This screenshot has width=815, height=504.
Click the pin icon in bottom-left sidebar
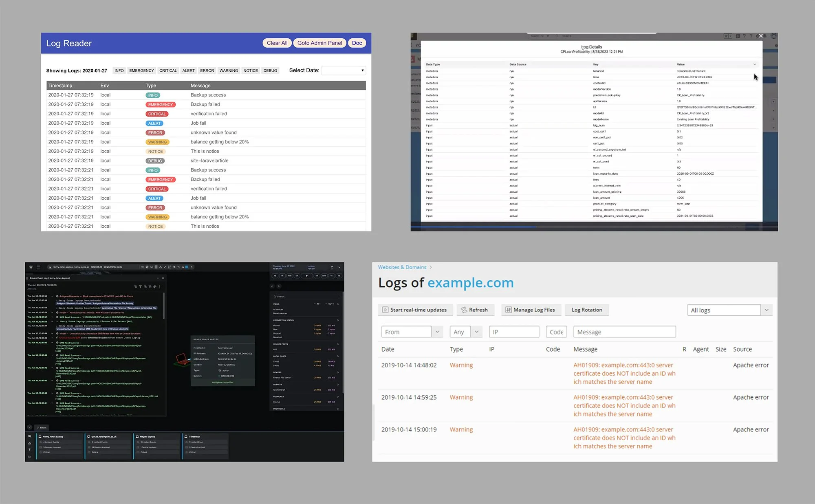click(29, 449)
